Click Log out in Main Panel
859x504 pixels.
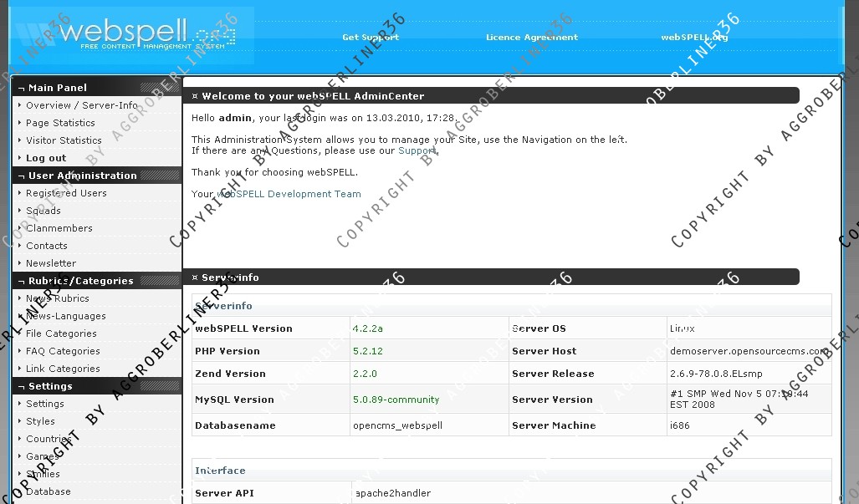[46, 158]
